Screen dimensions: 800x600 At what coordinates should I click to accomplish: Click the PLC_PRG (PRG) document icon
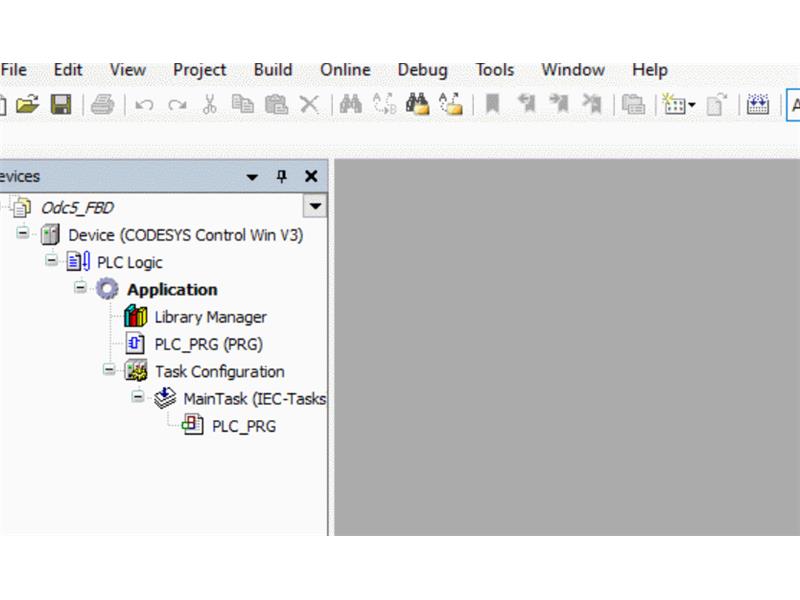[x=135, y=344]
